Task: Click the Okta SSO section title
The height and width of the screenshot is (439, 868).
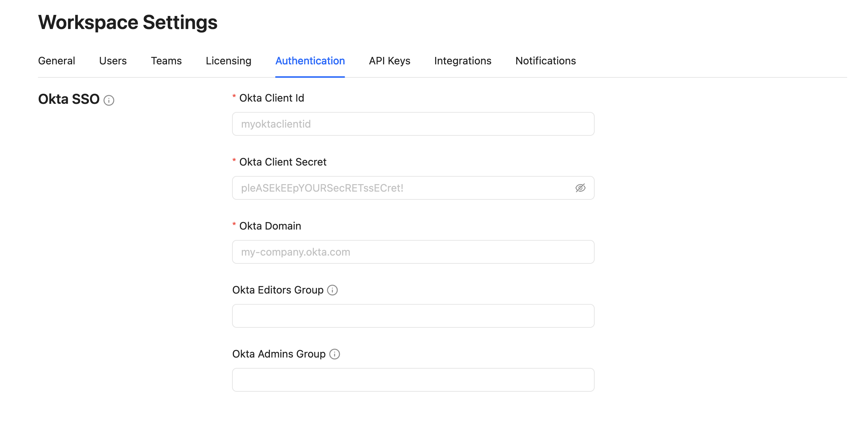Action: 69,99
